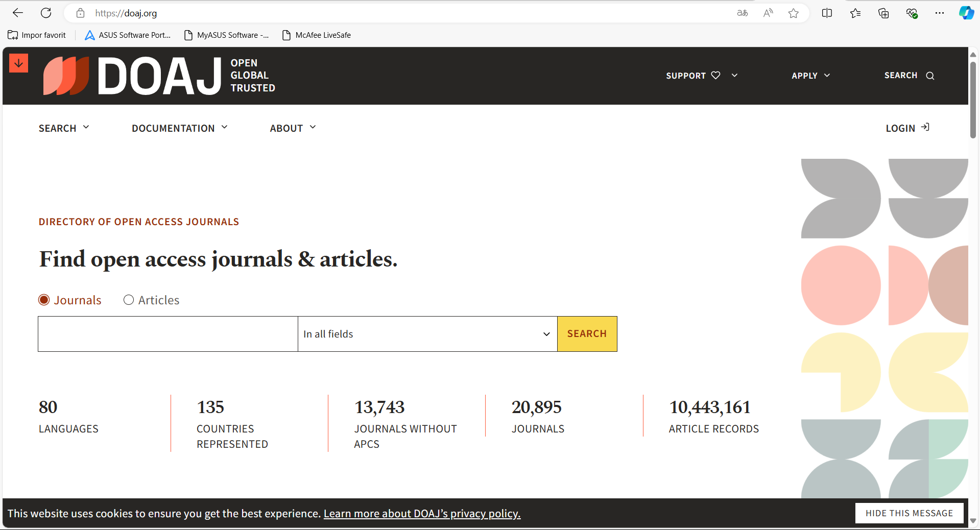The height and width of the screenshot is (530, 980).
Task: Click into the journal search text field
Action: click(x=168, y=334)
